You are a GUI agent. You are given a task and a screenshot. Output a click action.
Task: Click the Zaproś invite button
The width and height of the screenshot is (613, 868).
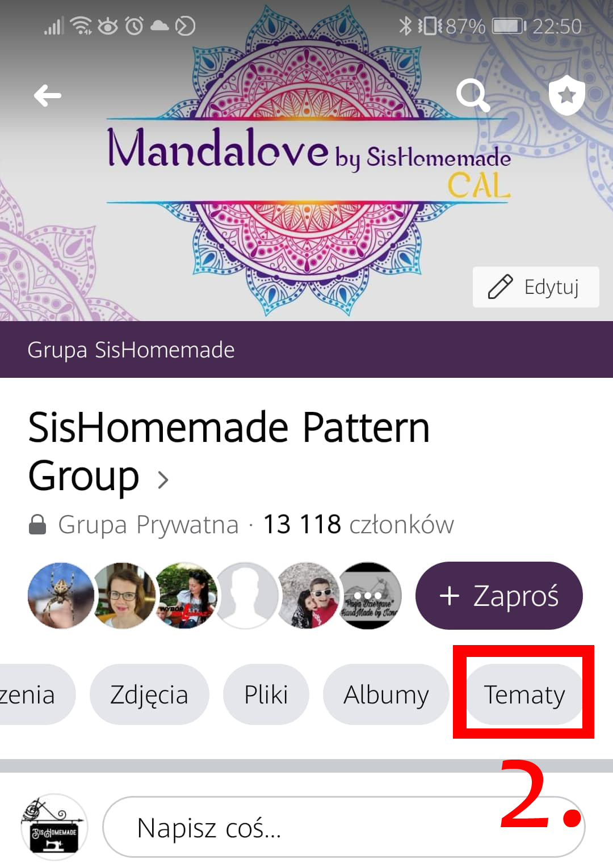(x=499, y=596)
